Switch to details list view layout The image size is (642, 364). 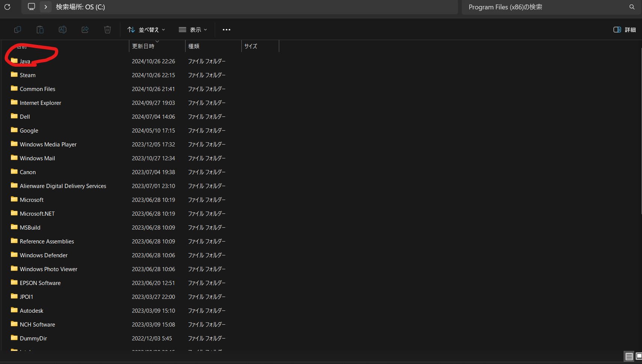click(629, 356)
